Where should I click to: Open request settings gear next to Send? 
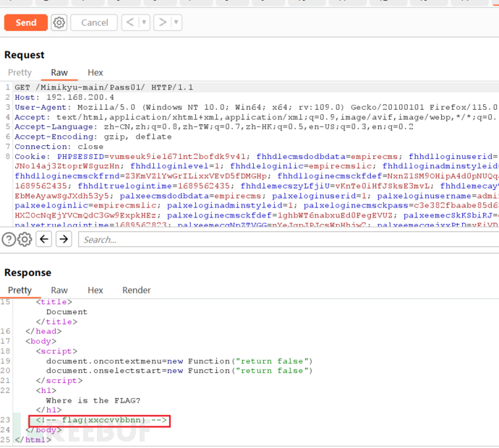[59, 22]
